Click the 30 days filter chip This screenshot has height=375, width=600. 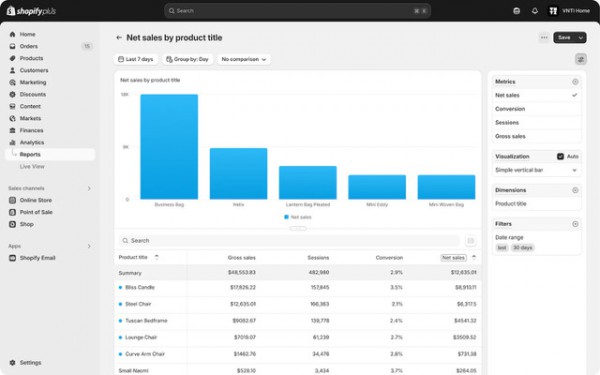tap(522, 248)
